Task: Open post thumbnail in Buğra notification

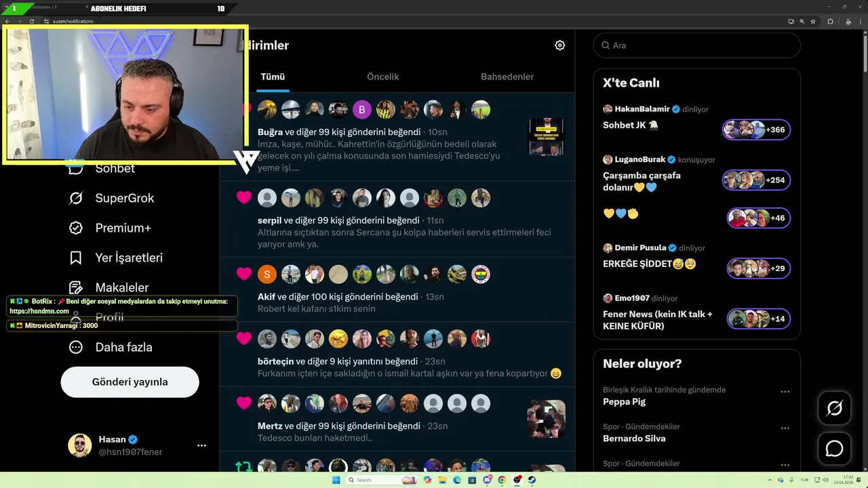Action: click(x=547, y=137)
